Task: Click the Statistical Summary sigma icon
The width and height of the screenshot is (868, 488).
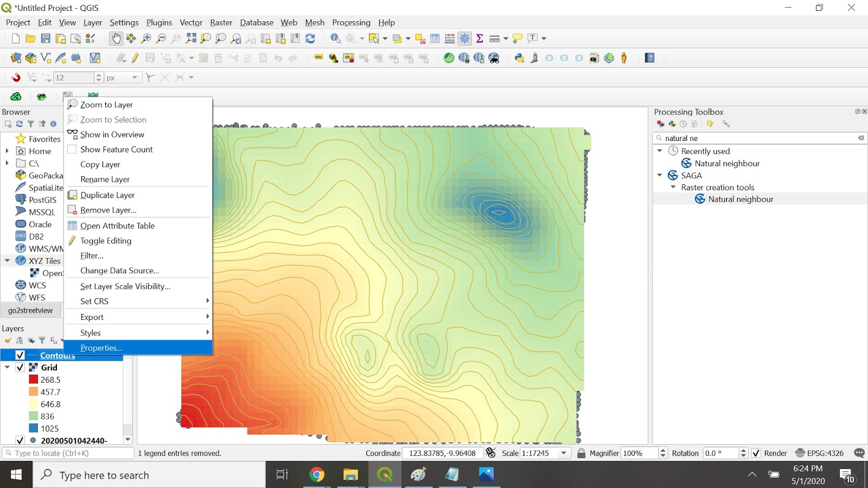Action: point(480,38)
